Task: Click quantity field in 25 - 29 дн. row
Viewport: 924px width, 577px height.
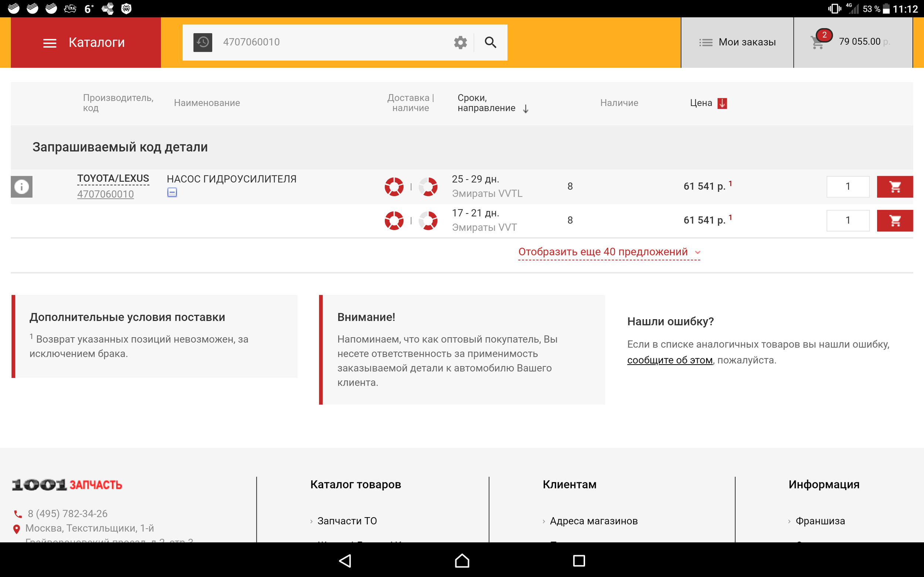Action: 847,187
